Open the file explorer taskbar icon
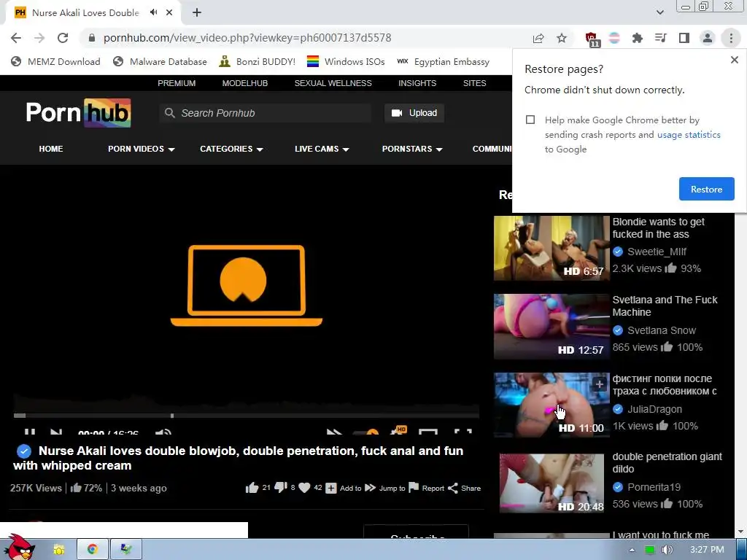 coord(58,550)
